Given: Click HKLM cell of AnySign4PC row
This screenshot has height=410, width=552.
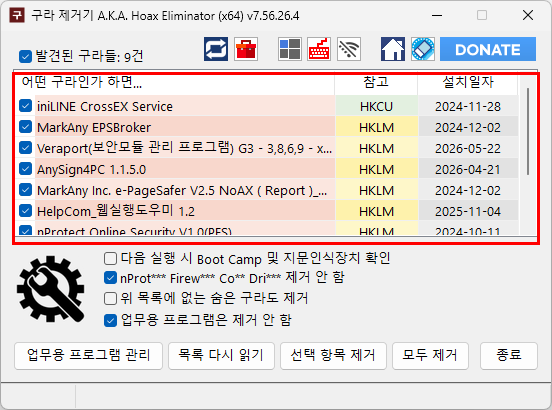Looking at the screenshot, I should click(x=376, y=169).
